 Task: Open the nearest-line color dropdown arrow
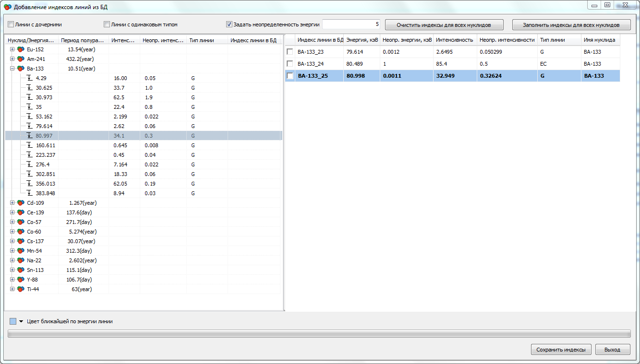coord(21,321)
